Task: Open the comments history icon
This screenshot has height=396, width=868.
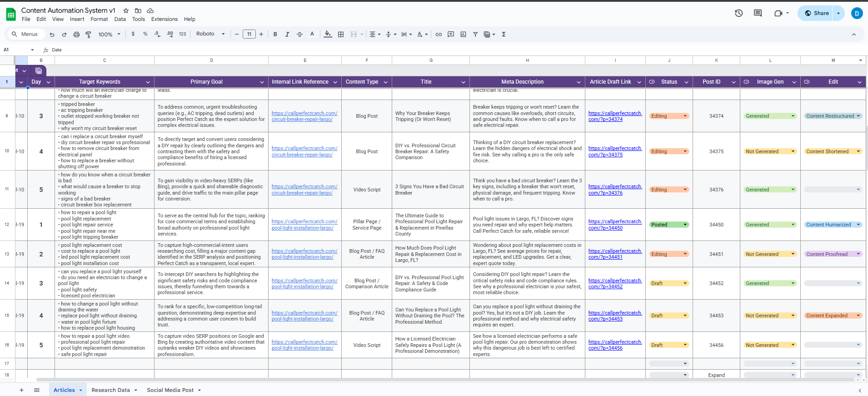Action: 758,13
